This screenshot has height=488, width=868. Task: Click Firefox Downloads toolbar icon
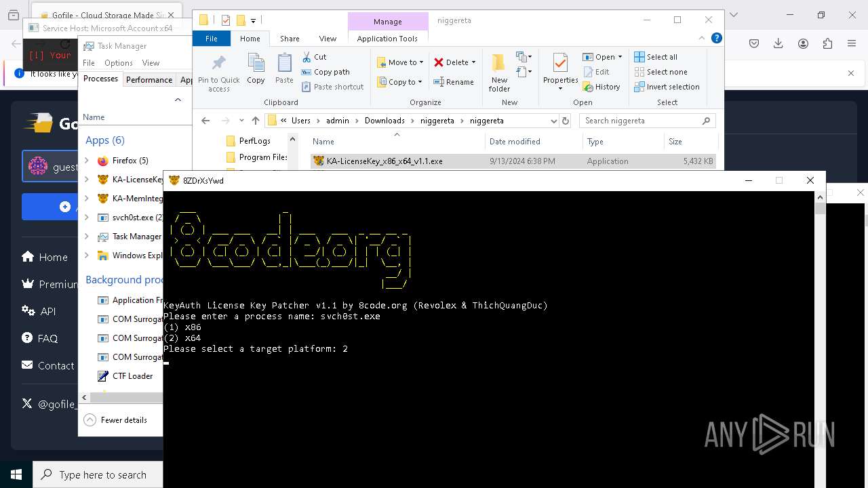click(x=778, y=43)
